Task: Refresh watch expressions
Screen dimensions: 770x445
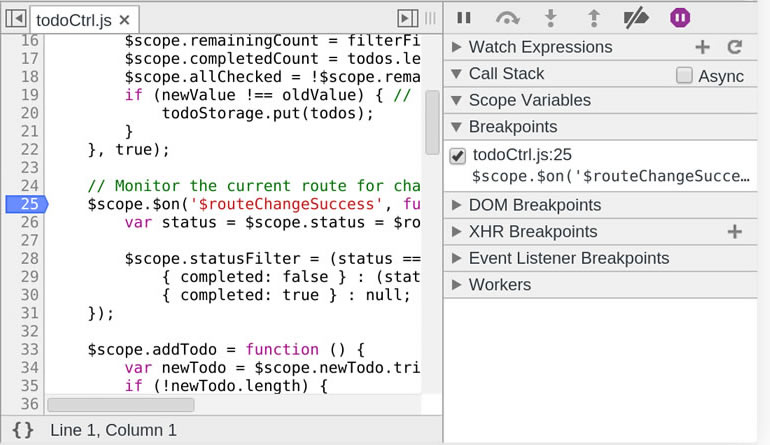Action: 735,47
